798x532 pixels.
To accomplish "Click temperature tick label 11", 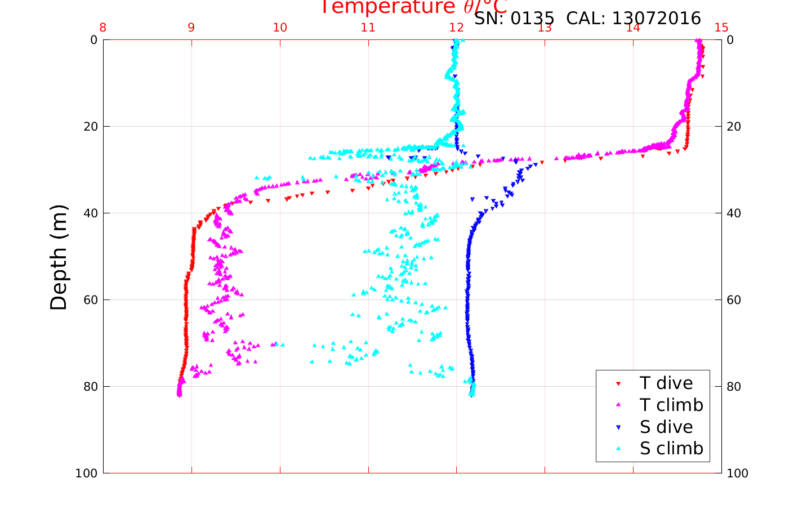I will (x=368, y=28).
